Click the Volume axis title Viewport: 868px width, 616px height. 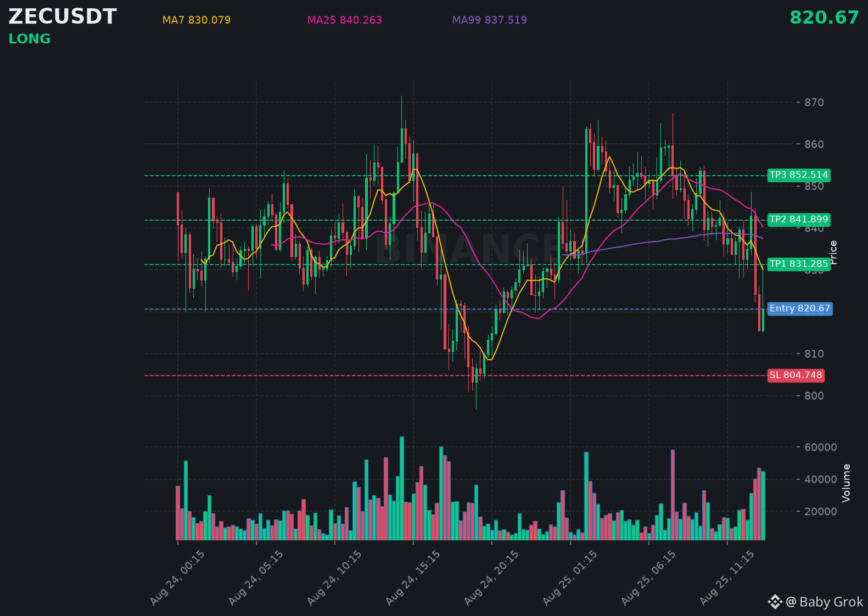click(846, 483)
